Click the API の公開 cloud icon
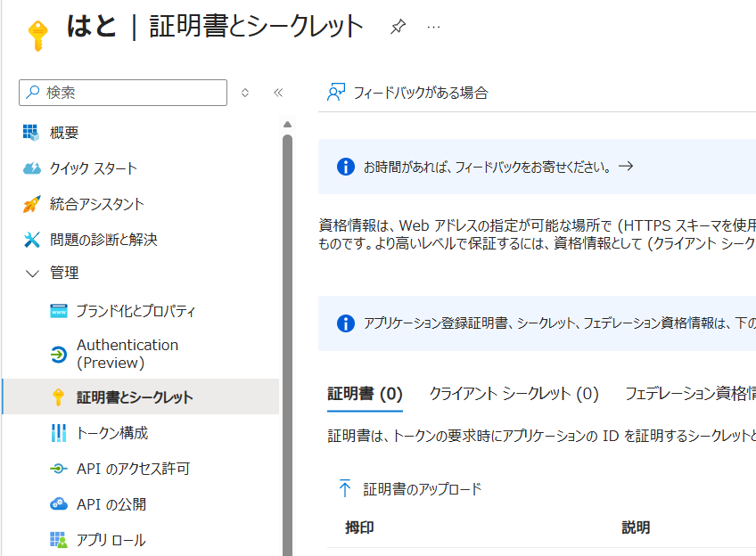Screen dimensions: 756x556 (x=59, y=504)
